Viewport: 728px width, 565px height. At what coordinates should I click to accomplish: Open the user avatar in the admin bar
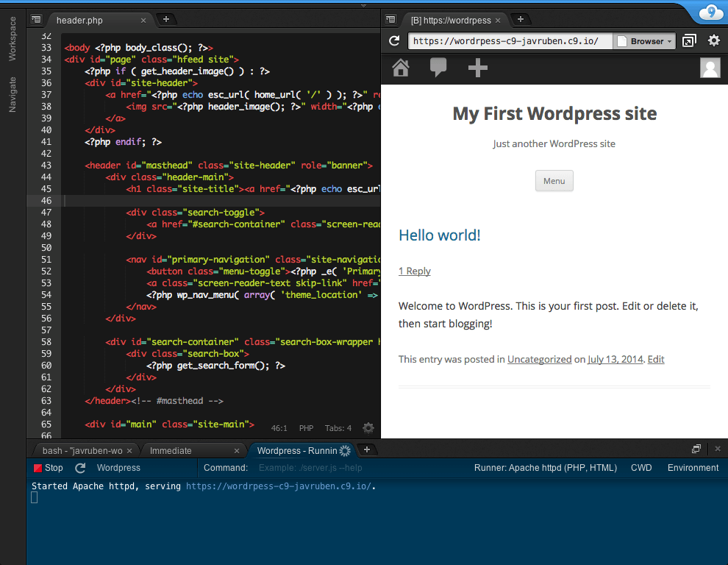point(710,68)
